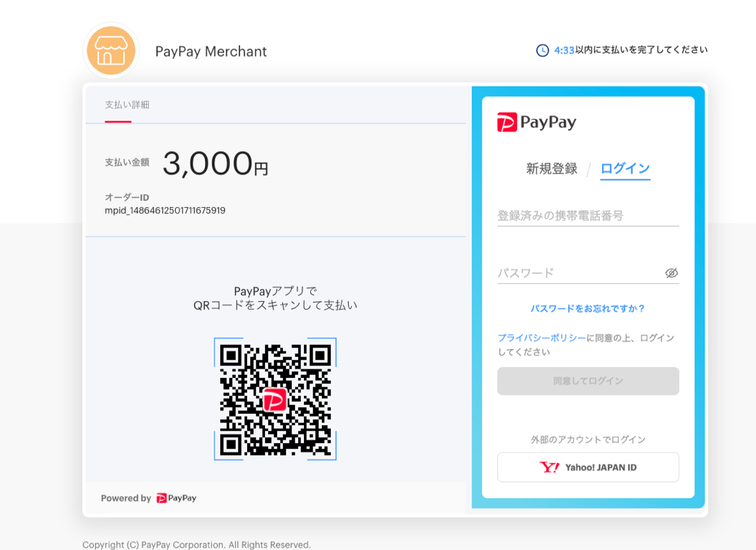This screenshot has height=550, width=756.
Task: Click the PayPay Merchant name text
Action: coord(211,51)
